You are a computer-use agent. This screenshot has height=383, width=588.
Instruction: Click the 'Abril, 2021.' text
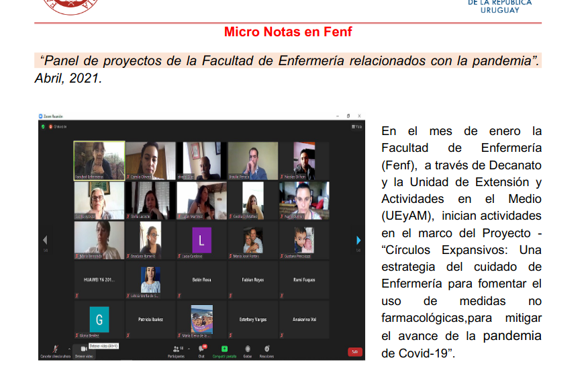coord(68,78)
